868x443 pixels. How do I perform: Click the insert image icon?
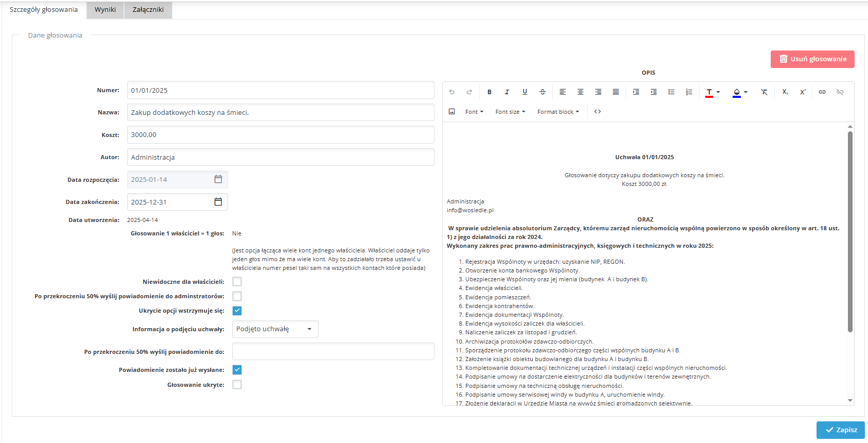pyautogui.click(x=452, y=112)
